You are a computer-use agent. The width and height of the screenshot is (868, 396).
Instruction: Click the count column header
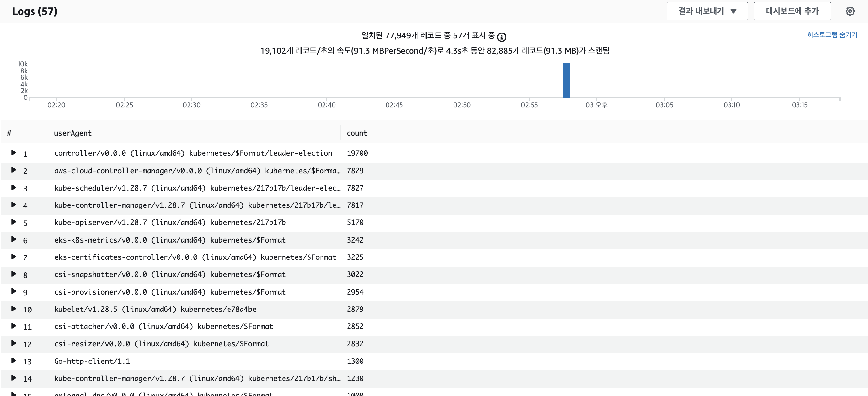tap(357, 133)
